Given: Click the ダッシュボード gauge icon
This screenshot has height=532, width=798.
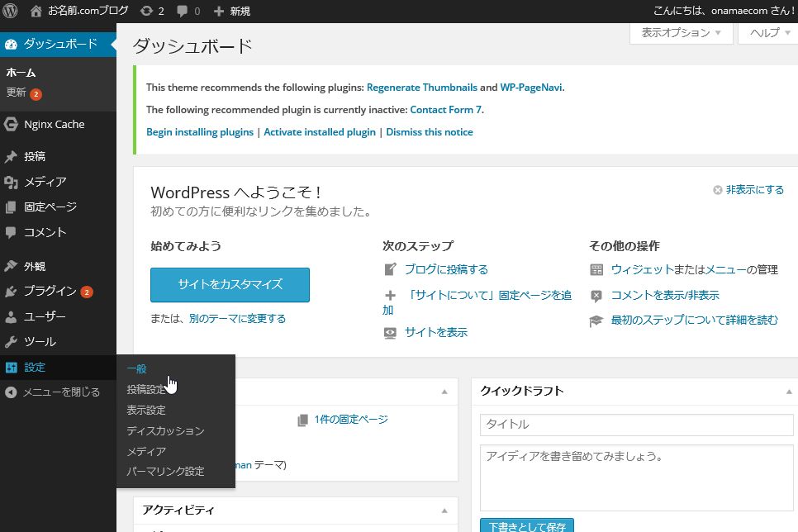Looking at the screenshot, I should (12, 45).
